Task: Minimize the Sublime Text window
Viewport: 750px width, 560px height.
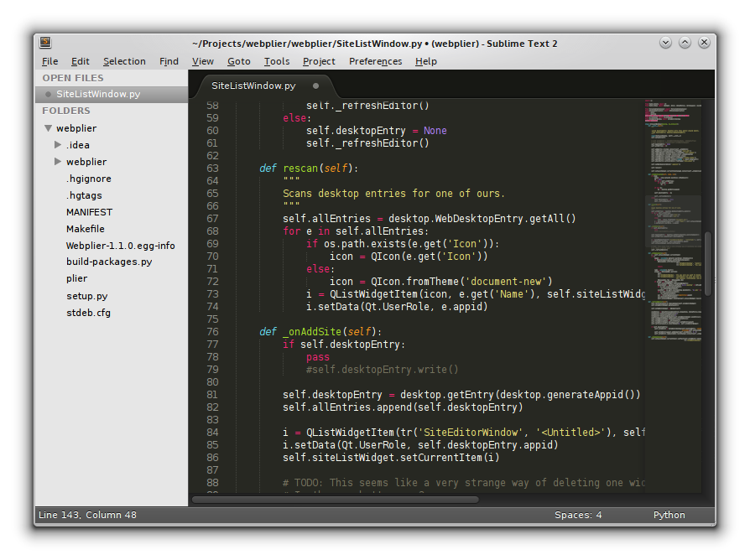Action: [665, 43]
